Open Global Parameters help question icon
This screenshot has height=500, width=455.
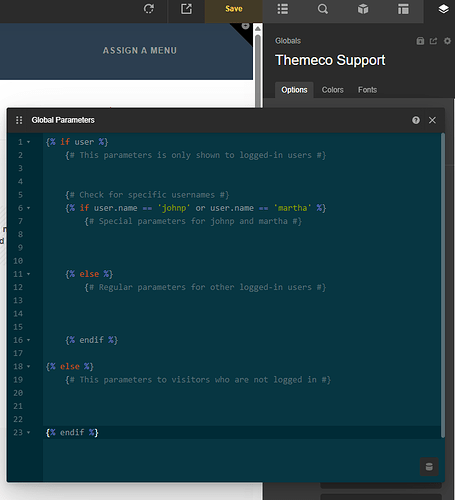(x=416, y=120)
